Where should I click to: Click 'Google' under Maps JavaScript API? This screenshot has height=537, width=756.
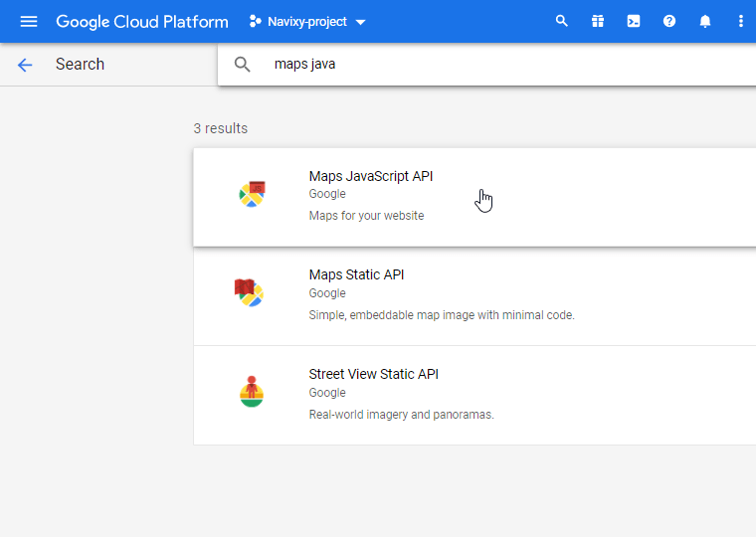click(x=327, y=194)
